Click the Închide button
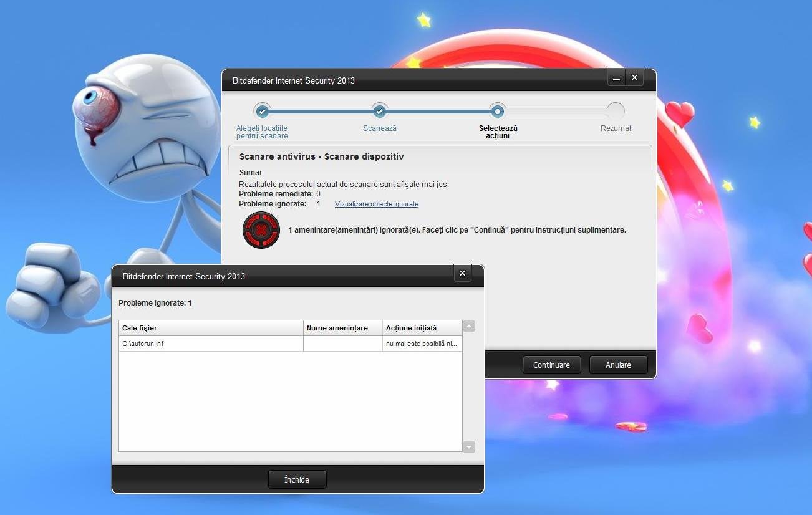 click(297, 479)
